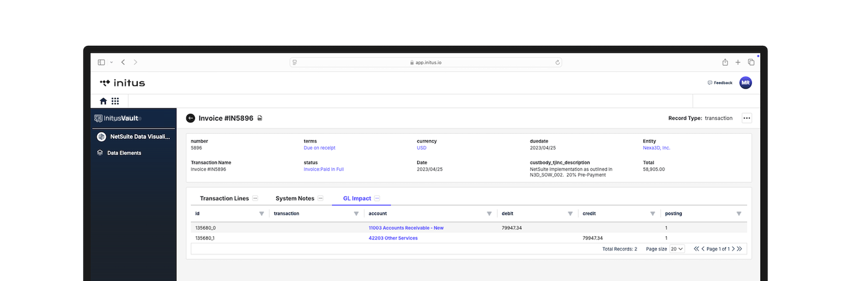This screenshot has height=281, width=868.
Task: Open the Nexa3D, Inc. entity link
Action: tap(657, 148)
